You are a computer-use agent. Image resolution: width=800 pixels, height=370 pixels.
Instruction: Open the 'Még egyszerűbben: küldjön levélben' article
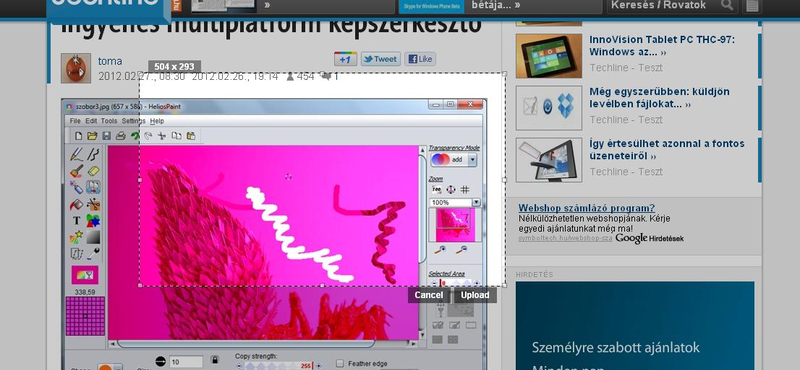pos(659,97)
